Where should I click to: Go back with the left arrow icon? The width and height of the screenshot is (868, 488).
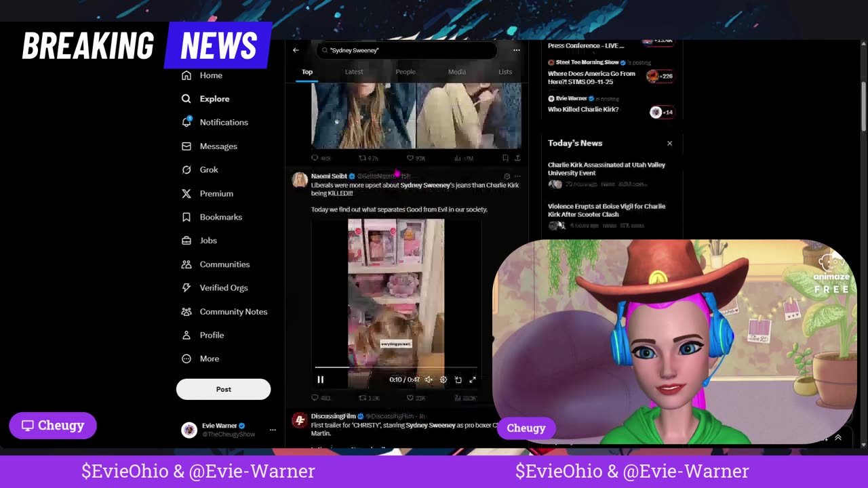click(296, 50)
